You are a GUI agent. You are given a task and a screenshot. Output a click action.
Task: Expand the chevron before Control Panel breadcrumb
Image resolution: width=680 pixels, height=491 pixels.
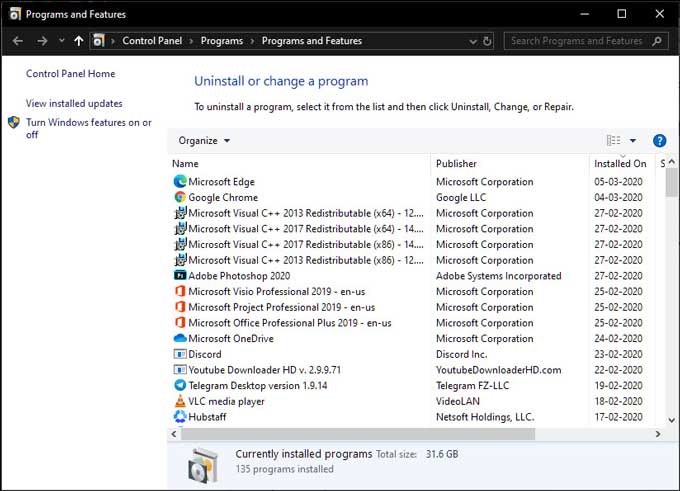pyautogui.click(x=113, y=41)
